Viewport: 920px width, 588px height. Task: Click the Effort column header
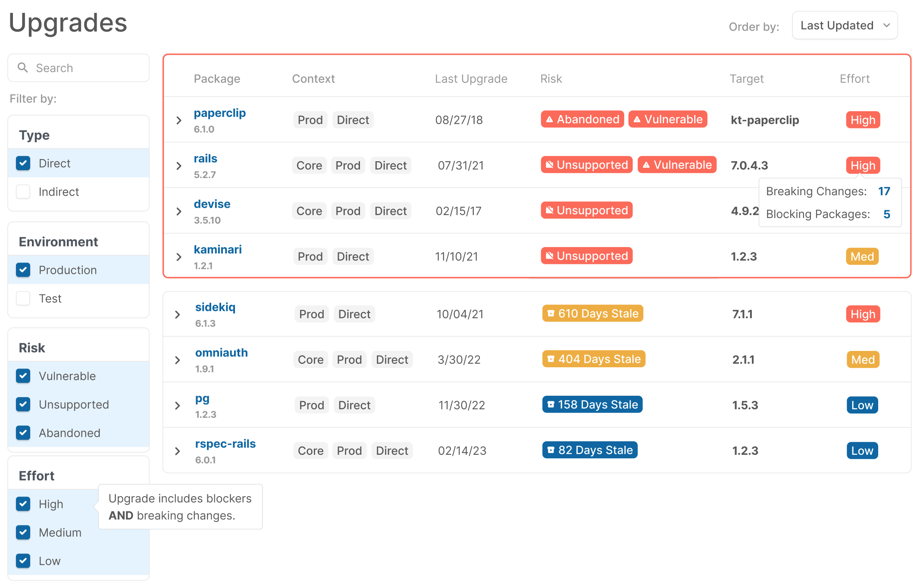854,79
